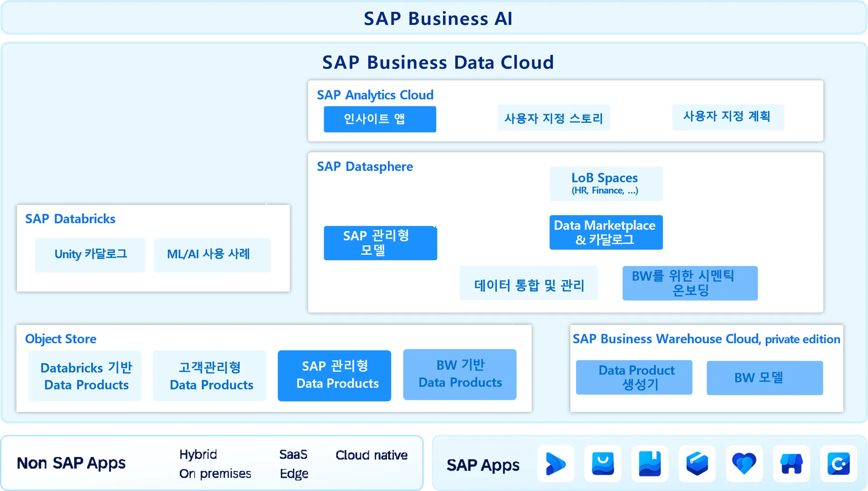The width and height of the screenshot is (868, 491).
Task: Click the storefront SAP app icon
Action: (791, 464)
